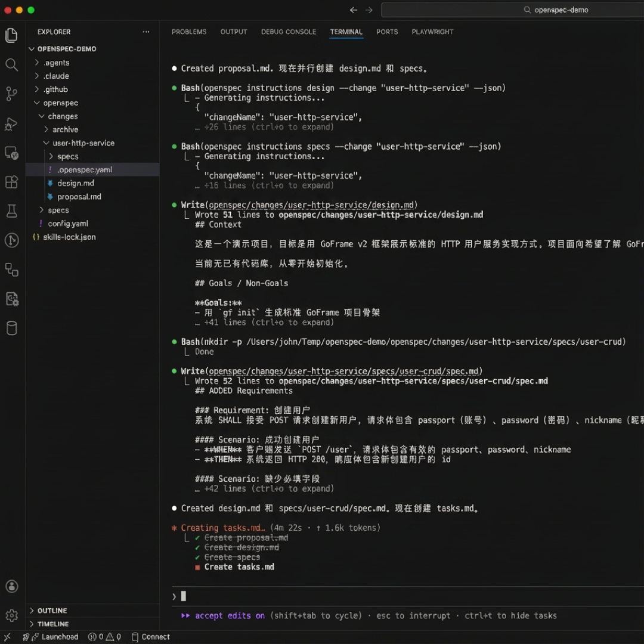This screenshot has width=644, height=644.
Task: Go forward with the right arrow
Action: pyautogui.click(x=369, y=10)
